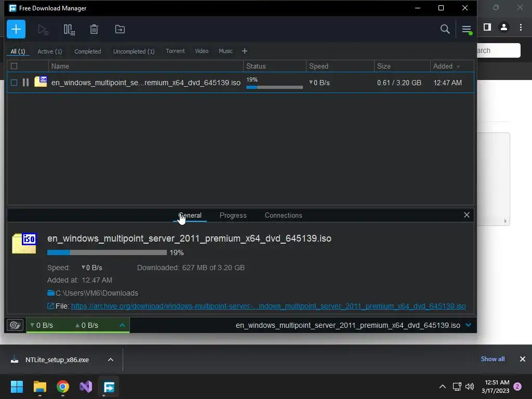Click the Chrome search field

[499, 50]
